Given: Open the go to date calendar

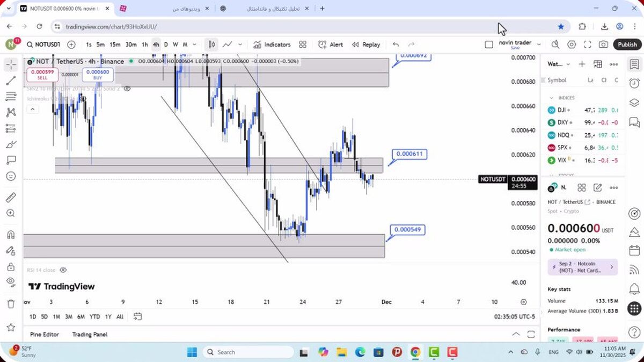Looking at the screenshot, I should pos(137,316).
